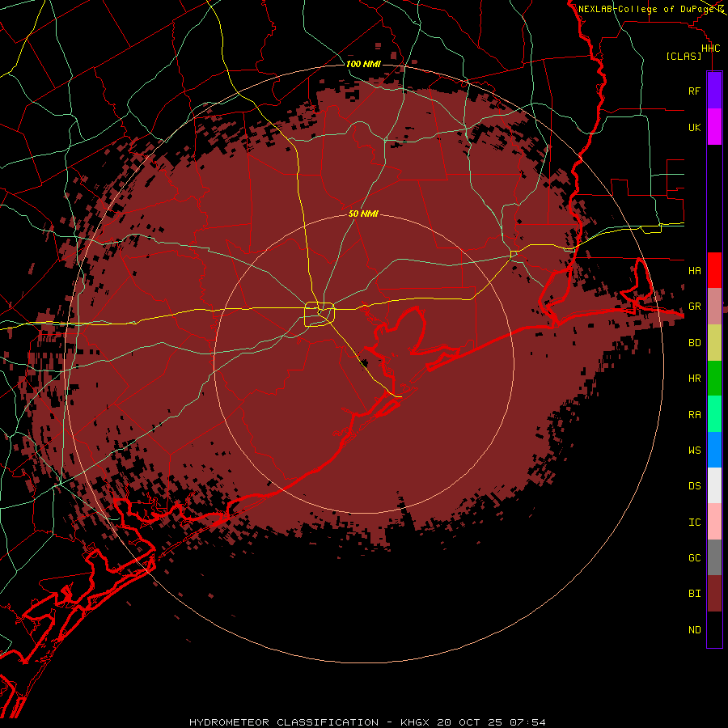Click the GC gray legend swatch
728x728 pixels.
(714, 557)
